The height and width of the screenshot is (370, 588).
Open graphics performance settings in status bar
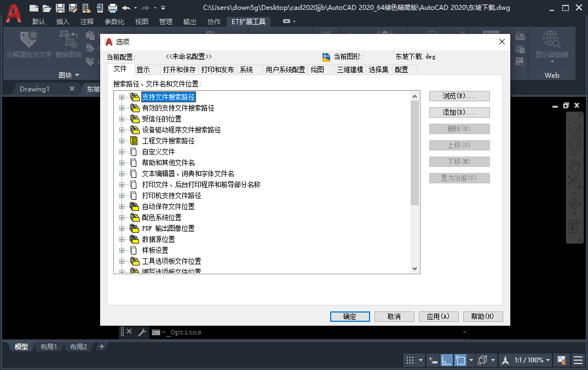point(561,360)
